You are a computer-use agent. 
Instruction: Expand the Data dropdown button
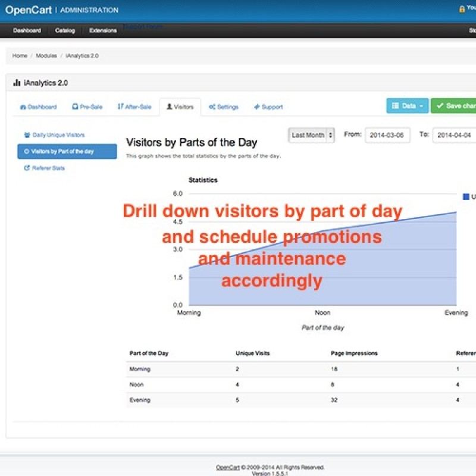pyautogui.click(x=407, y=106)
